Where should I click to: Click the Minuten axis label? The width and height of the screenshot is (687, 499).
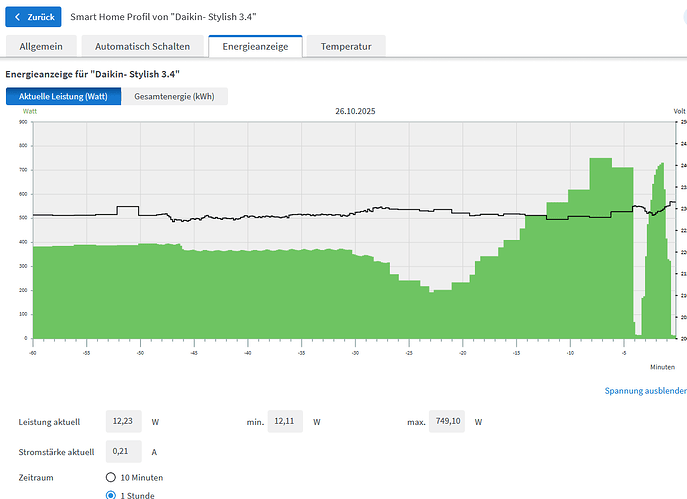(662, 367)
